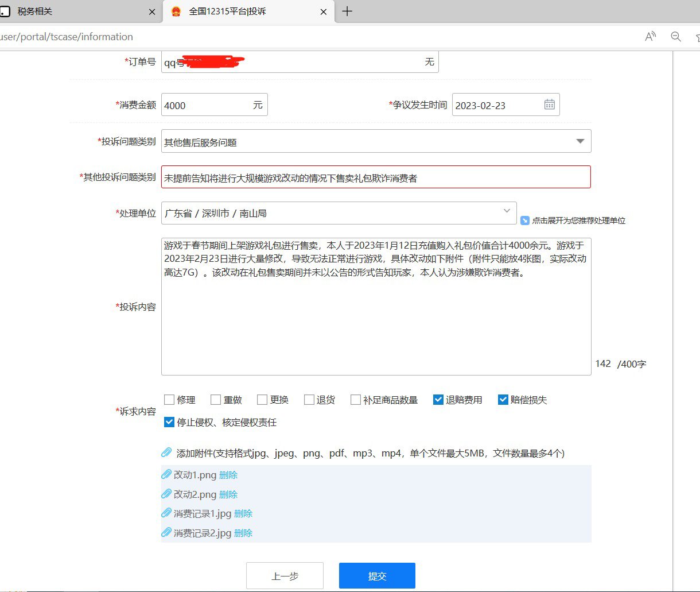This screenshot has height=592, width=700.
Task: Uncheck the 退赔费用 checkbox
Action: pyautogui.click(x=438, y=400)
